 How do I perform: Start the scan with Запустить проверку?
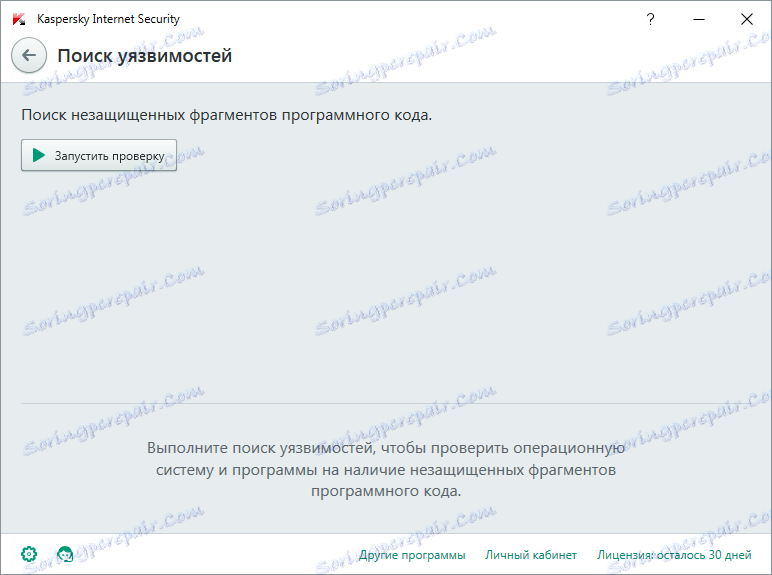(99, 155)
